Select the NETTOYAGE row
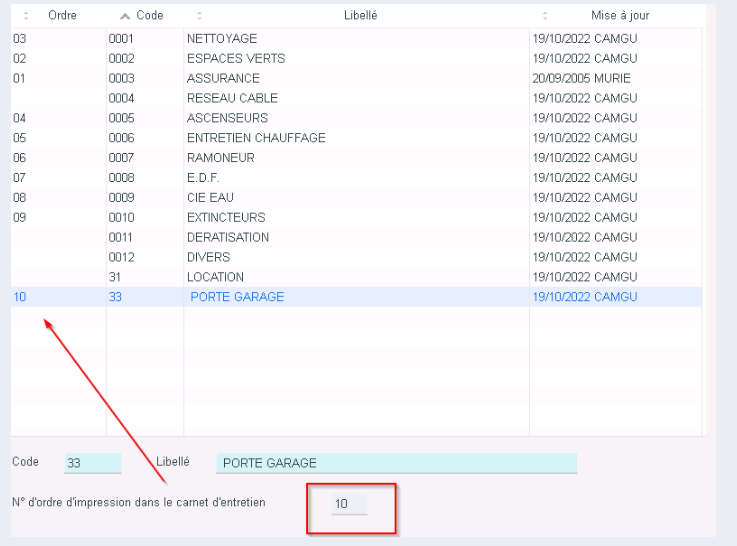 coord(222,39)
